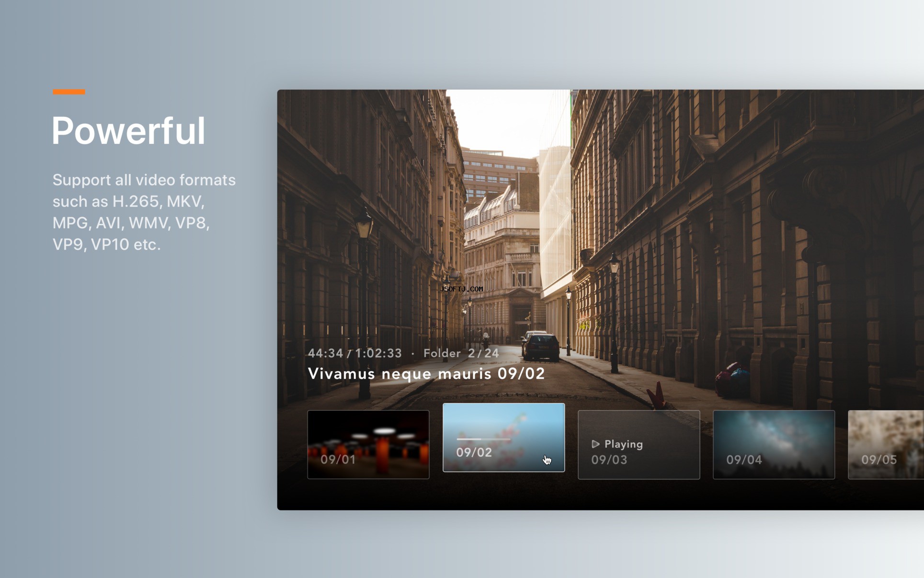Click the title Vivamus neque mauris 09/02
The height and width of the screenshot is (578, 924).
tap(426, 373)
